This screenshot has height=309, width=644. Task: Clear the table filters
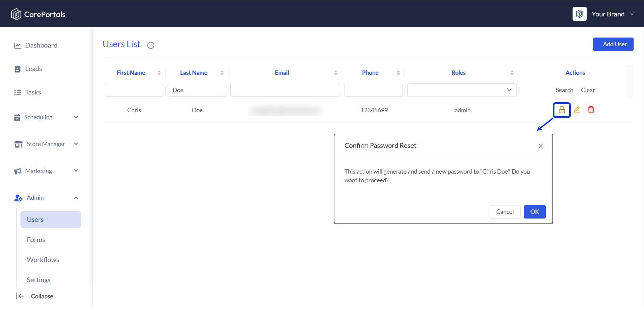pyautogui.click(x=588, y=90)
